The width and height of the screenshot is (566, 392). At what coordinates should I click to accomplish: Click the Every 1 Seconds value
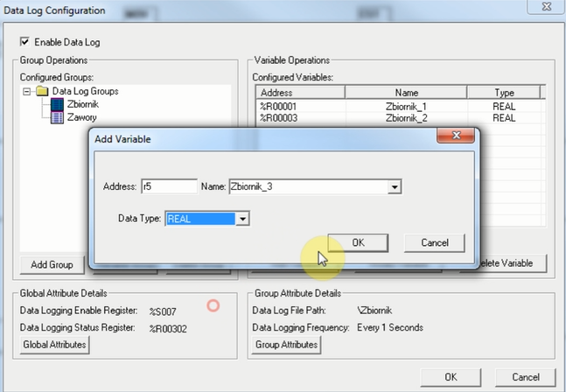[390, 327]
